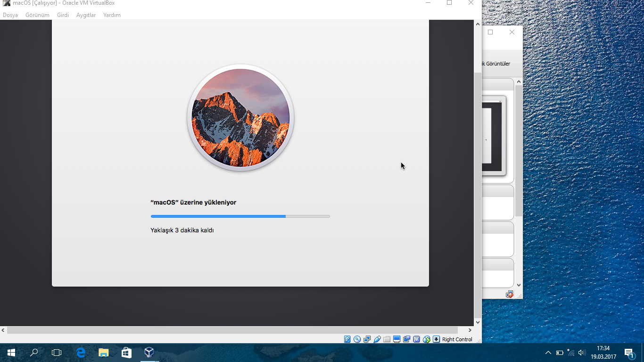Click the display monitor status icon

[x=396, y=339]
